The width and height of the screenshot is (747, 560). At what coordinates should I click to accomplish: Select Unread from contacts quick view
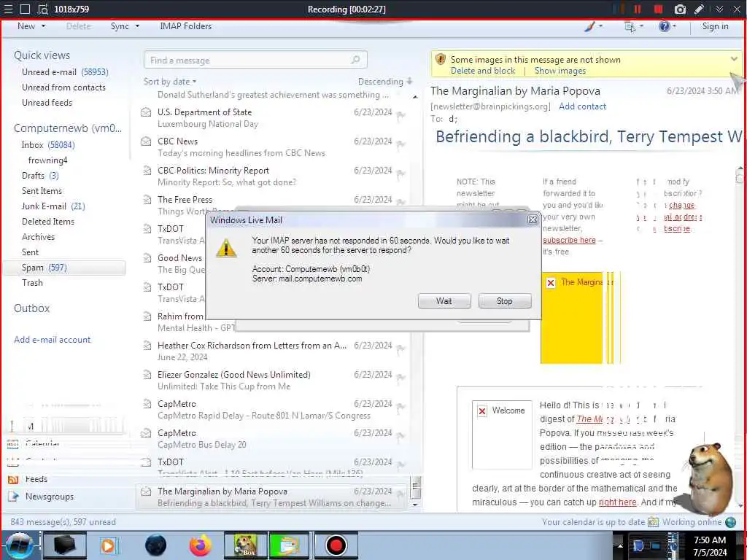[64, 87]
